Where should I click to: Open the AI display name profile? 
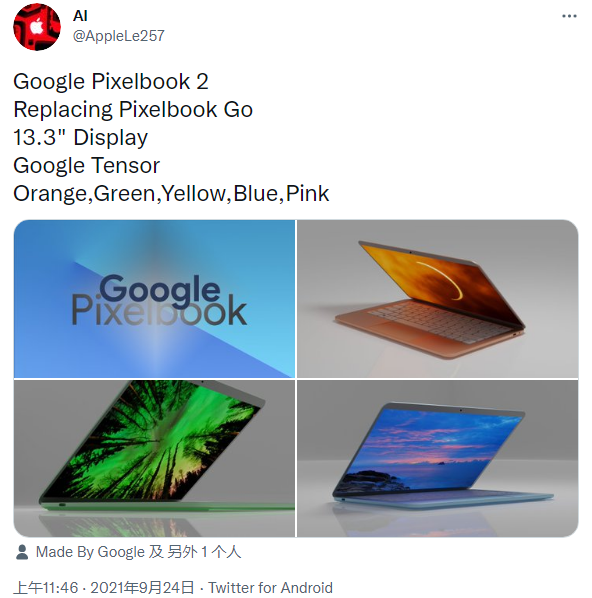coord(80,16)
